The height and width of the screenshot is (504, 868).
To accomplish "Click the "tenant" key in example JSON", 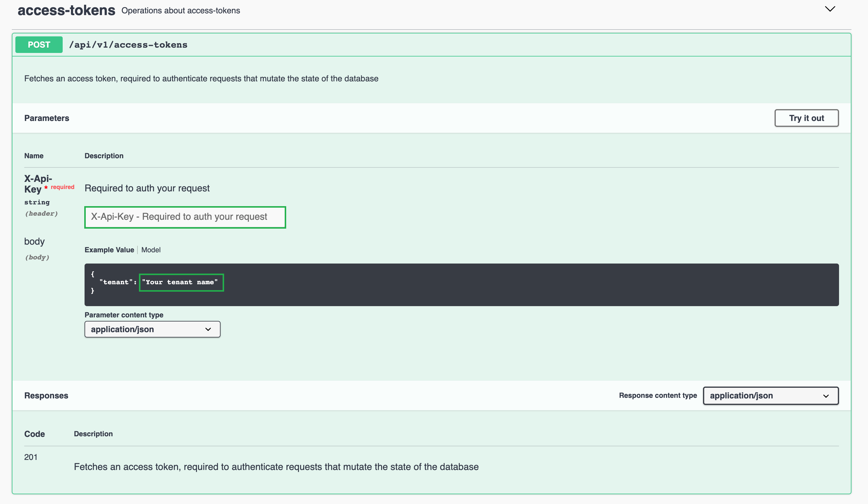I will [x=116, y=282].
